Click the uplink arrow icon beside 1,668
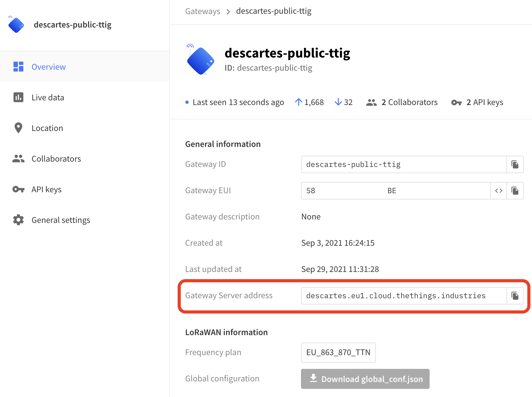 pos(298,102)
